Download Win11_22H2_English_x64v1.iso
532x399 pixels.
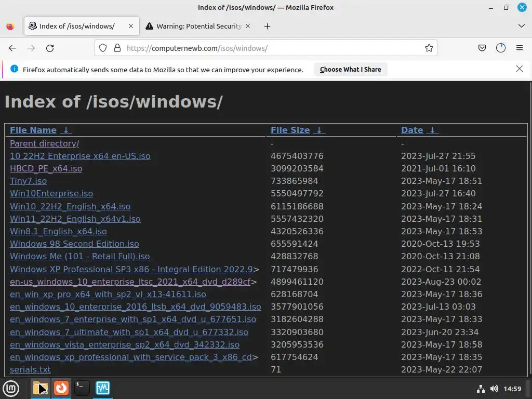click(75, 219)
